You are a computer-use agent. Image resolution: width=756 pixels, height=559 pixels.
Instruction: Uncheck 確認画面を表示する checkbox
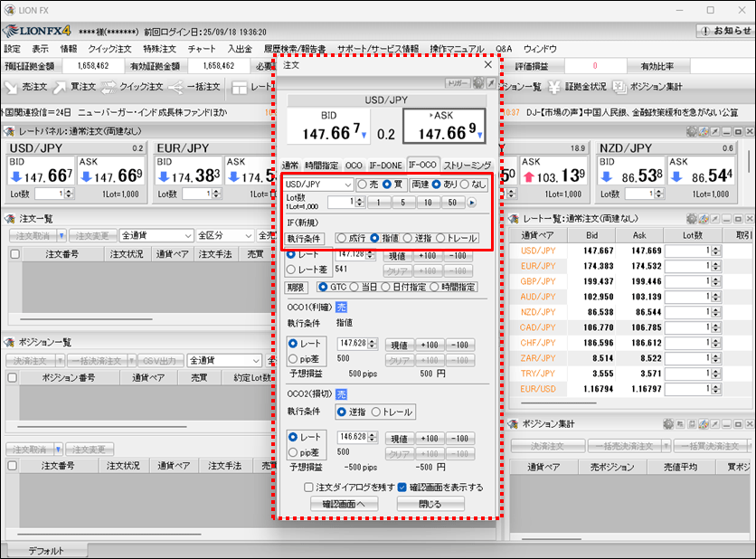[x=402, y=487]
